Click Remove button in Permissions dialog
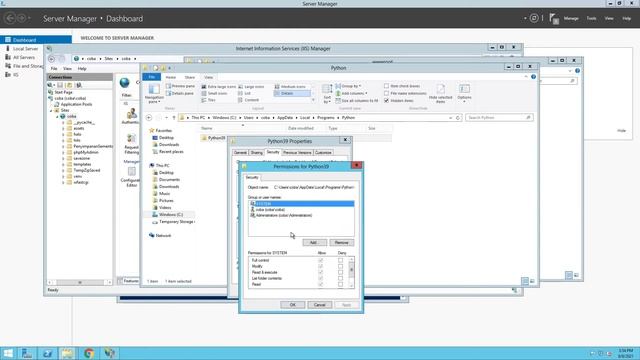Viewport: 640px width, 360px height. tap(342, 243)
